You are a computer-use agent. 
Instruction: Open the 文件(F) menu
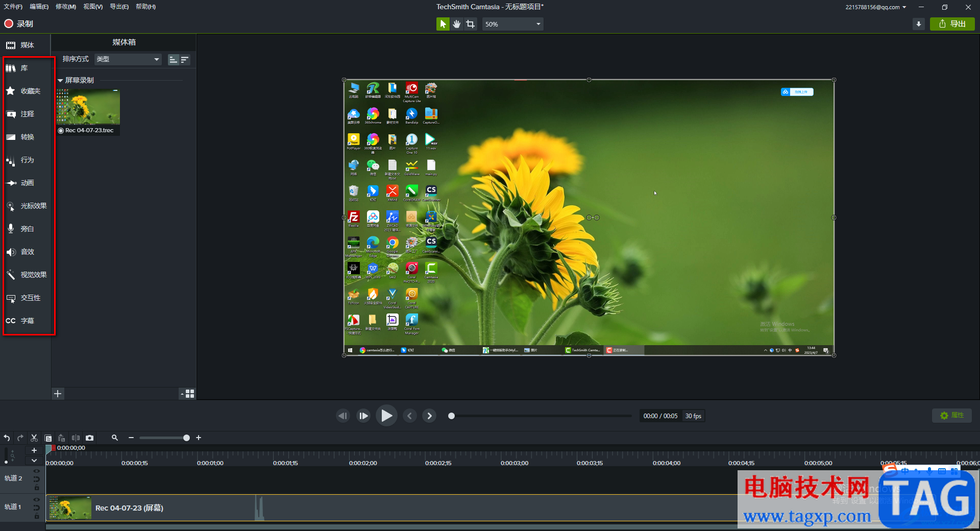pos(13,7)
